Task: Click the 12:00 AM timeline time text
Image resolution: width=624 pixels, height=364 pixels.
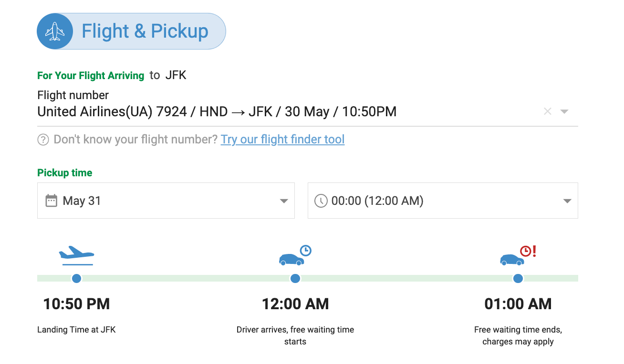Action: pos(295,304)
